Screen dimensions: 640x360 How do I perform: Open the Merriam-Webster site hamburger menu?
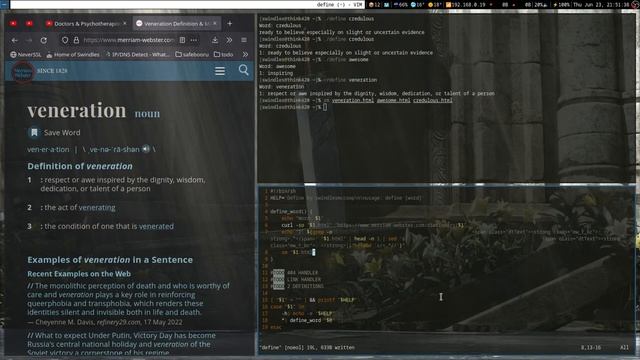click(x=220, y=71)
